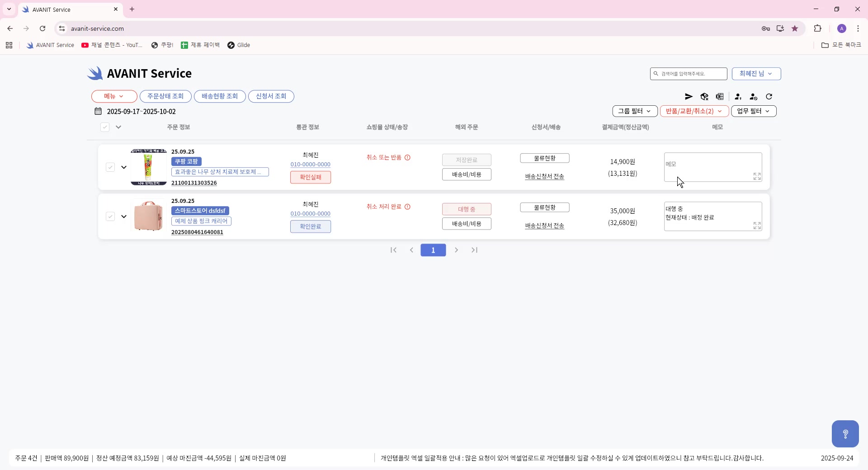The width and height of the screenshot is (868, 470).
Task: Open the 그룹 필터 dropdown
Action: [x=634, y=111]
